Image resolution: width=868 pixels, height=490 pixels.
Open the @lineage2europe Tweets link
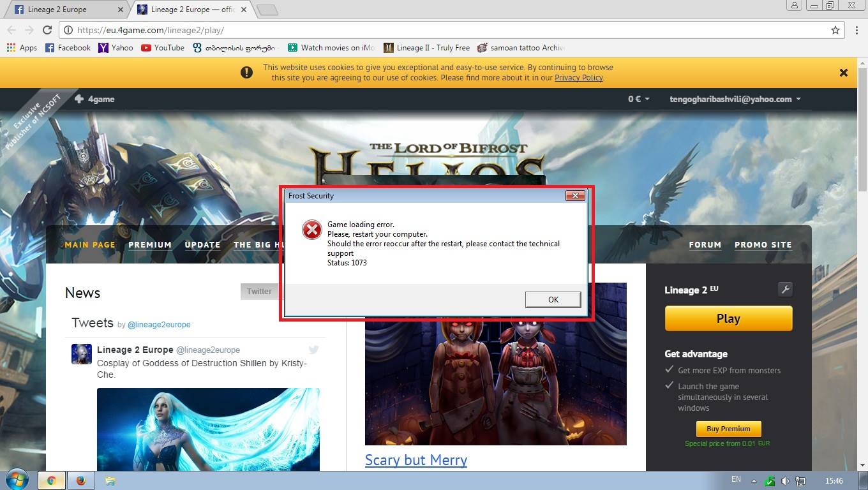159,325
